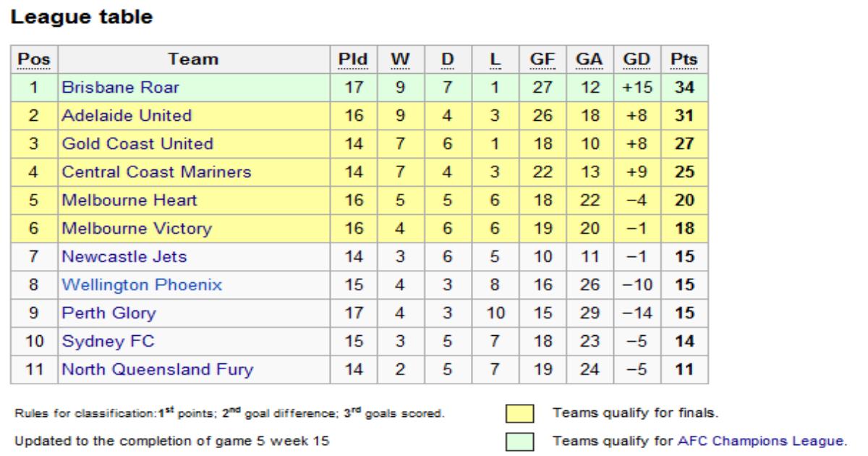The width and height of the screenshot is (868, 456).
Task: Open the Sydney FC team link
Action: (x=108, y=342)
